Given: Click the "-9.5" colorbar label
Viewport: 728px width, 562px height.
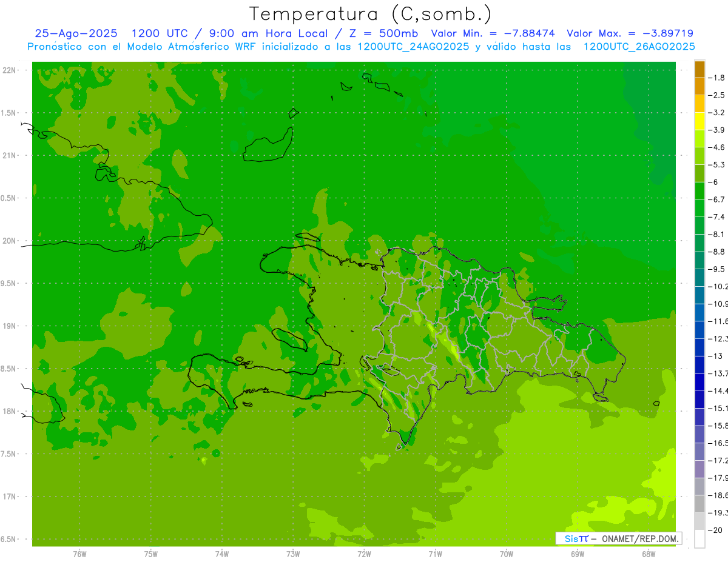Looking at the screenshot, I should (717, 269).
